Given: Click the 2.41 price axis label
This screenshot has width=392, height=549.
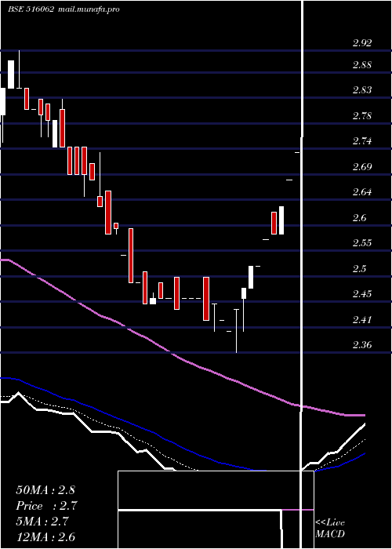Looking at the screenshot, I should tap(362, 320).
